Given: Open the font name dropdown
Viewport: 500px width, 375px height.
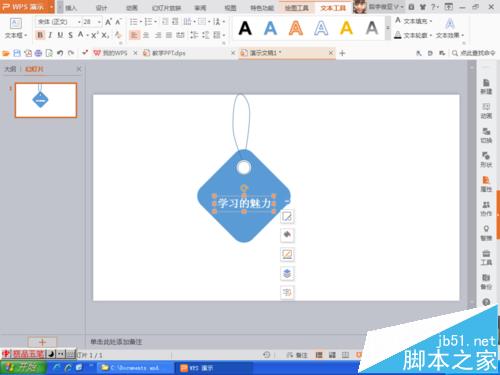Looking at the screenshot, I should point(79,22).
